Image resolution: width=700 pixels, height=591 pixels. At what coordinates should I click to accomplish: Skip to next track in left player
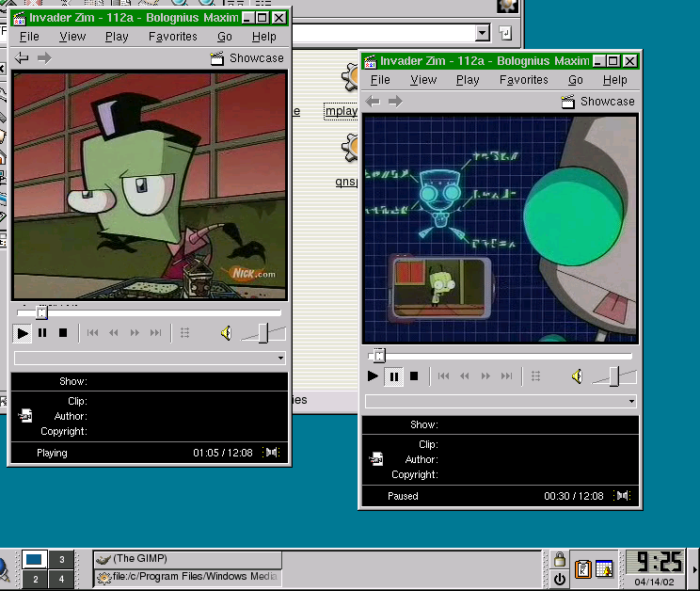tap(155, 333)
